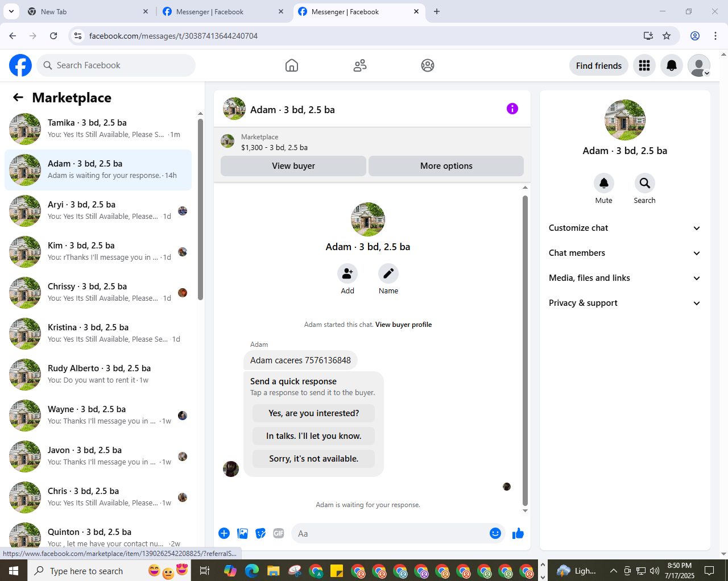Switch to the first Messenger | Facebook tab
The width and height of the screenshot is (728, 581).
224,11
